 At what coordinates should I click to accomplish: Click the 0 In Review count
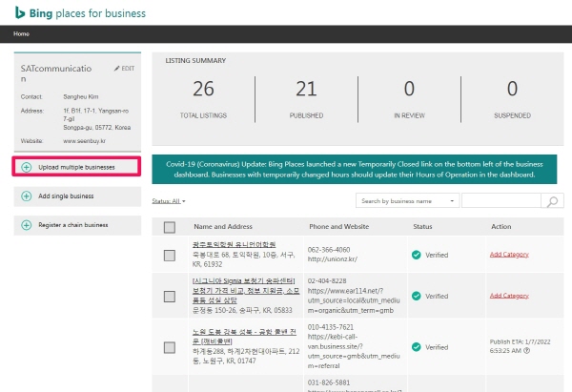(x=409, y=89)
